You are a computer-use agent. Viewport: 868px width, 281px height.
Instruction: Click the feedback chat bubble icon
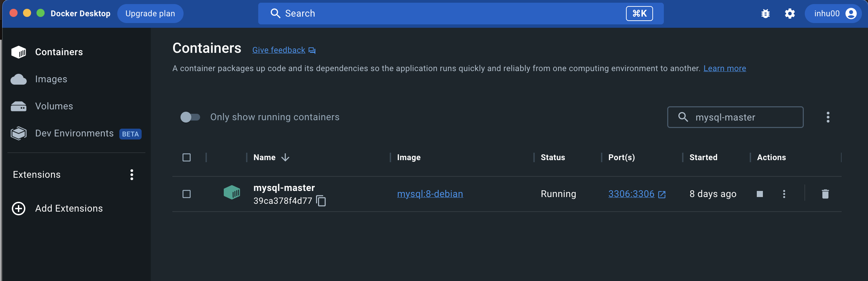click(x=312, y=50)
